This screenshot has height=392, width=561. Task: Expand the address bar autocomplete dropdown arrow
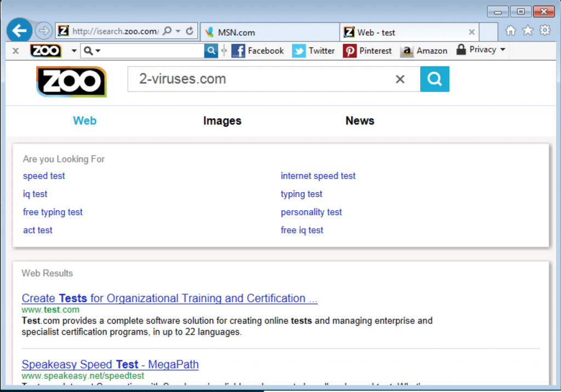point(178,31)
